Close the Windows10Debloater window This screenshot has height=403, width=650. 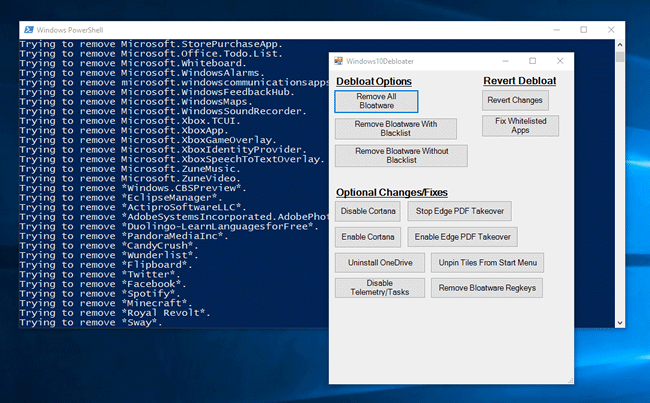tap(563, 61)
